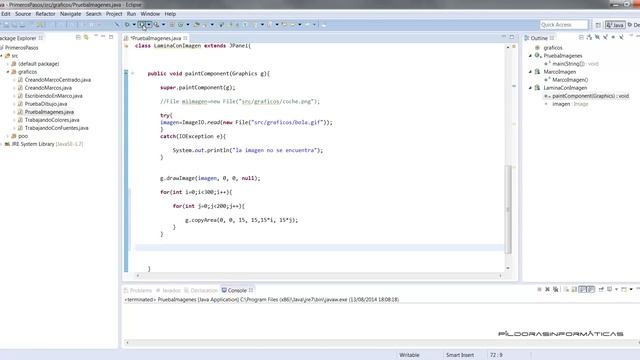Click the New Java class toolbar icon

180,24
